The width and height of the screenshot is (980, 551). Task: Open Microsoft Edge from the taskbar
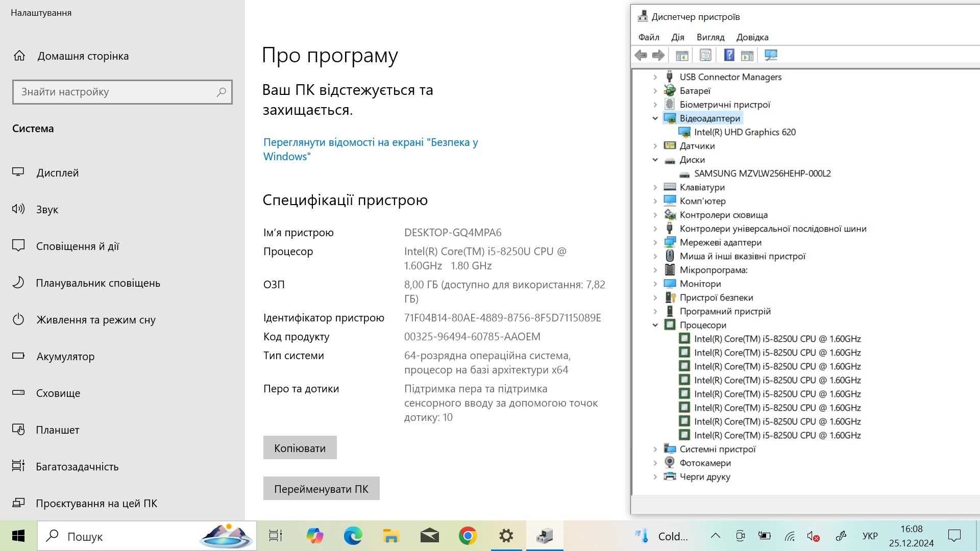[x=353, y=536]
